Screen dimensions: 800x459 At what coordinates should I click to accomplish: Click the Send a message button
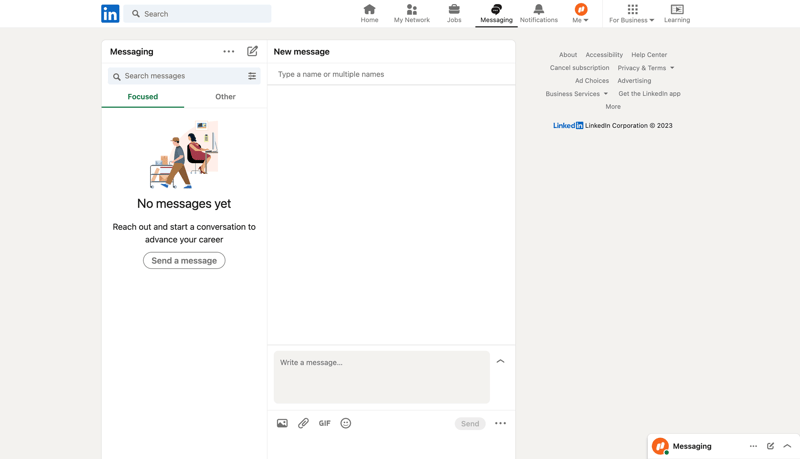(184, 261)
